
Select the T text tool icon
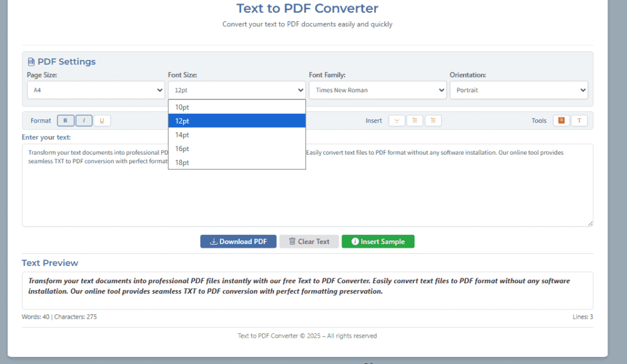578,121
